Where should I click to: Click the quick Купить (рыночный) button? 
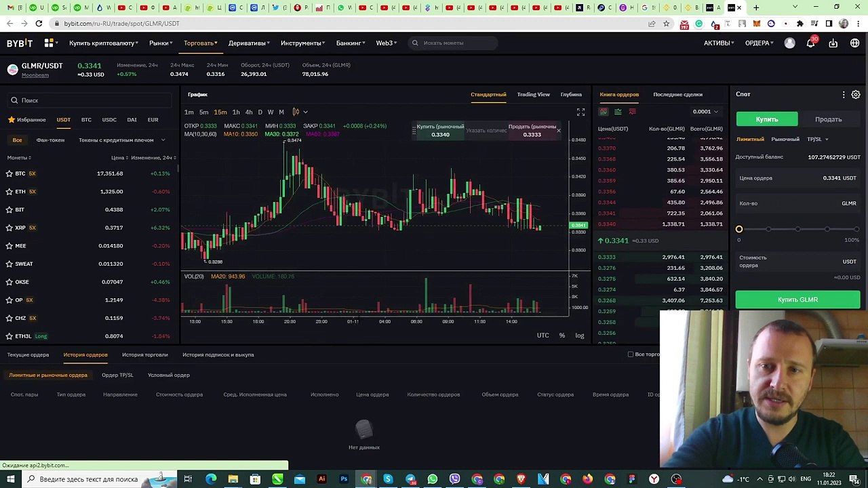(440, 130)
